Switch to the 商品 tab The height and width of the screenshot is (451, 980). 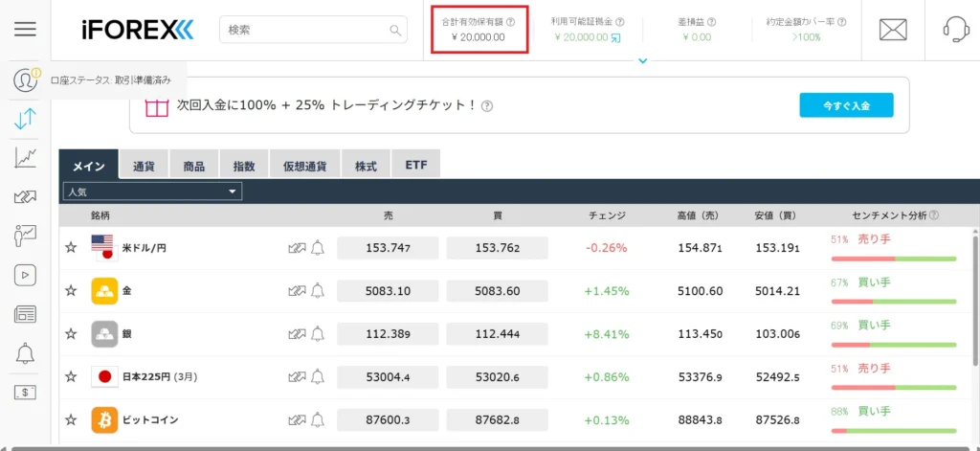point(193,164)
